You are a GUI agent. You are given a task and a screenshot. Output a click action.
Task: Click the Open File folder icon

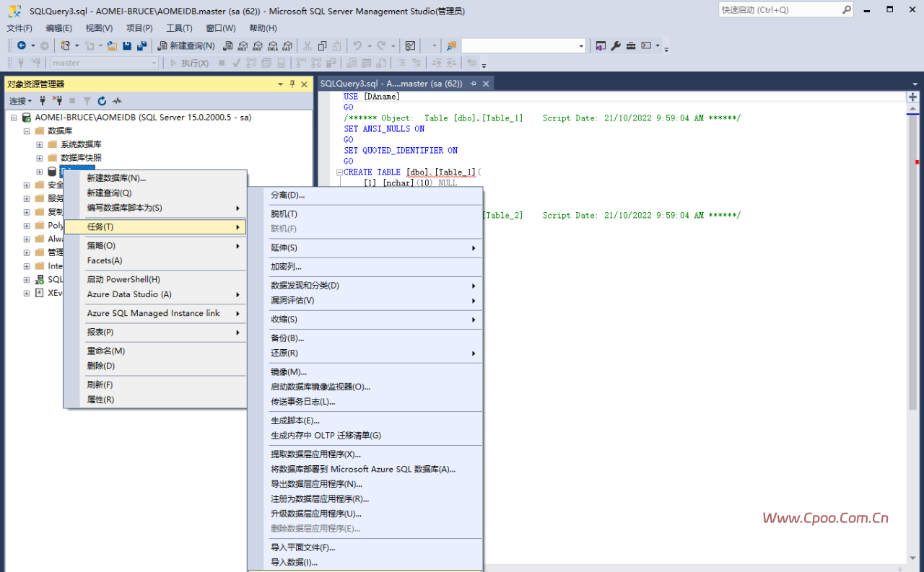click(x=112, y=45)
